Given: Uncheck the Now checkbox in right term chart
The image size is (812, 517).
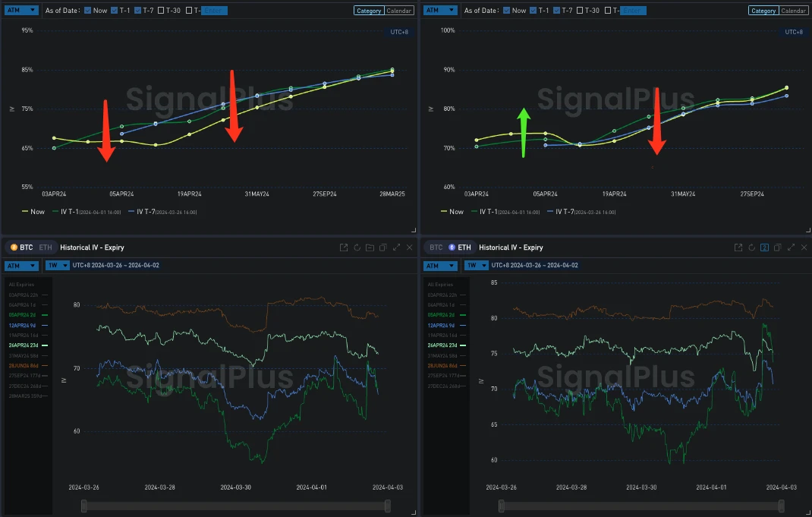Looking at the screenshot, I should tap(506, 11).
